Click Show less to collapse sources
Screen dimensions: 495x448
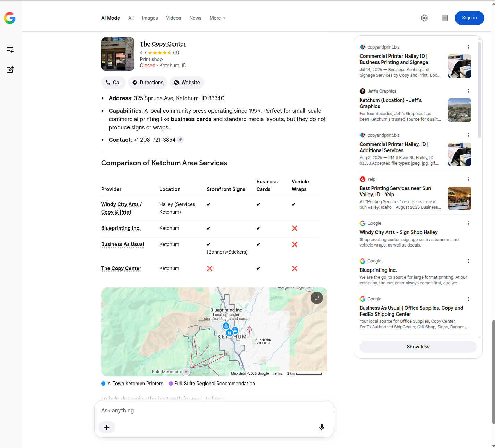418,347
